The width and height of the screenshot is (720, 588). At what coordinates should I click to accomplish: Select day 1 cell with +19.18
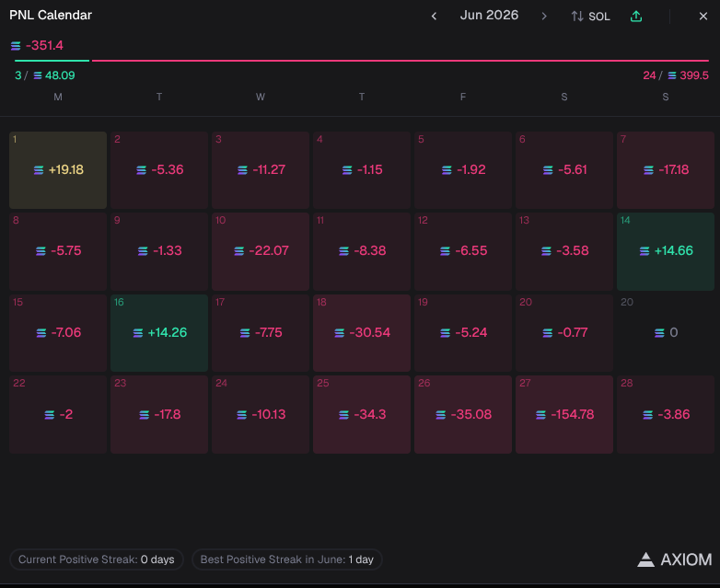coord(58,170)
